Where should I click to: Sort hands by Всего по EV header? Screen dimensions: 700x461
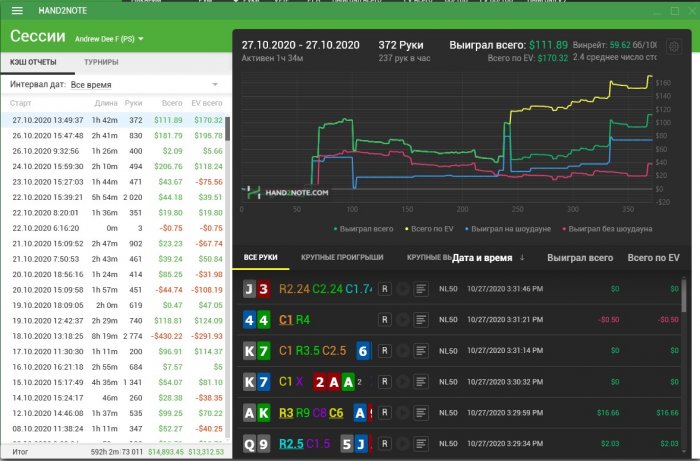[x=654, y=257]
